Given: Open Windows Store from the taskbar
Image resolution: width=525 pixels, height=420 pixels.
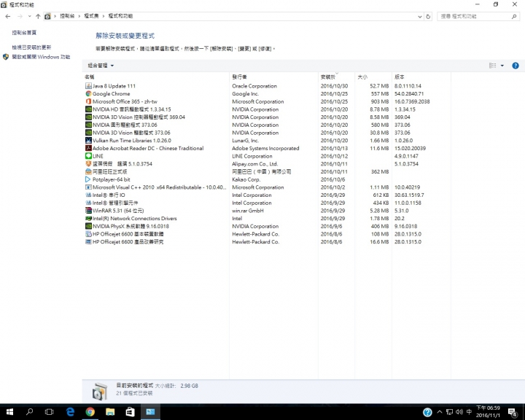Looking at the screenshot, I should 130,412.
